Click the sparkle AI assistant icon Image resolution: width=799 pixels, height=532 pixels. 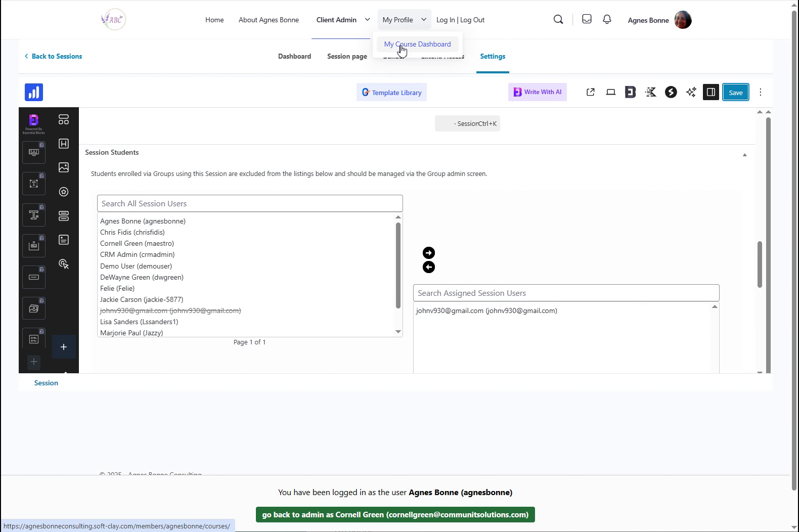pos(691,92)
